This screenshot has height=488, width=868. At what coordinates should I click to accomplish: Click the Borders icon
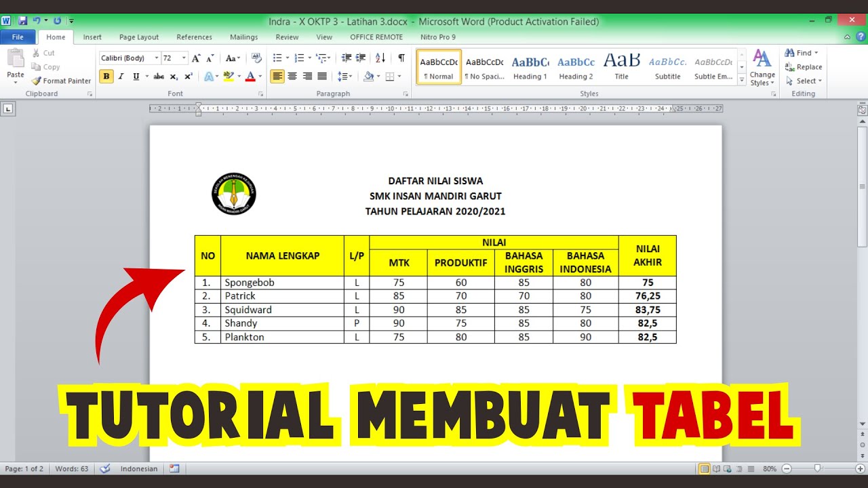390,77
